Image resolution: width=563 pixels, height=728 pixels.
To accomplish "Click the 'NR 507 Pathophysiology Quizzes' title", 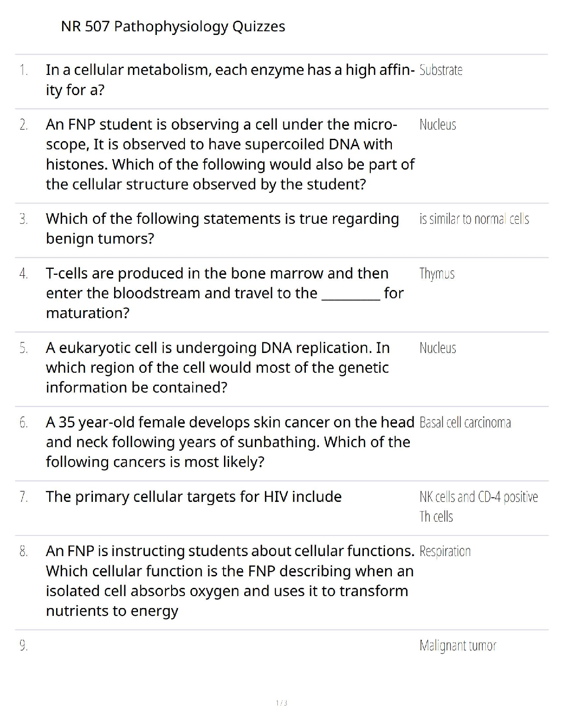I will (x=173, y=27).
